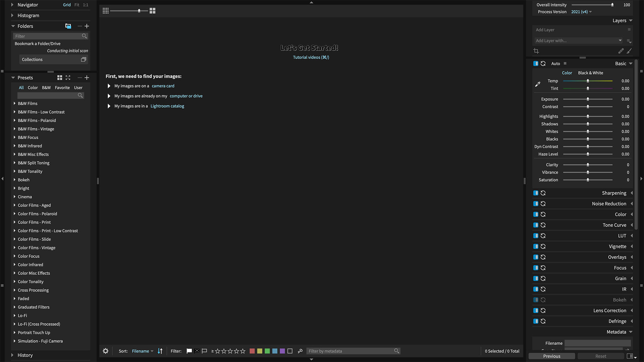Switch presets to thumbnail grid view

[60, 78]
